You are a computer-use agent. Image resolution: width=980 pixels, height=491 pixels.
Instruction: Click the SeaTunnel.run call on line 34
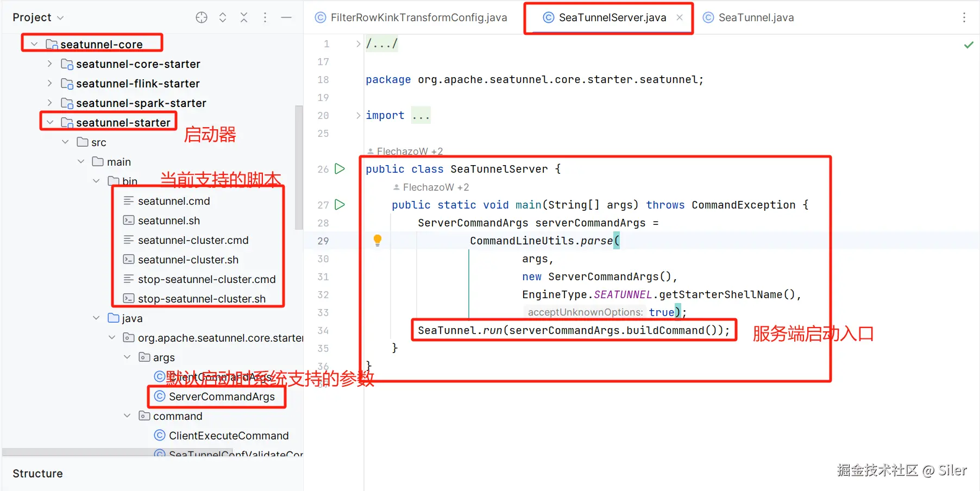[x=574, y=330]
